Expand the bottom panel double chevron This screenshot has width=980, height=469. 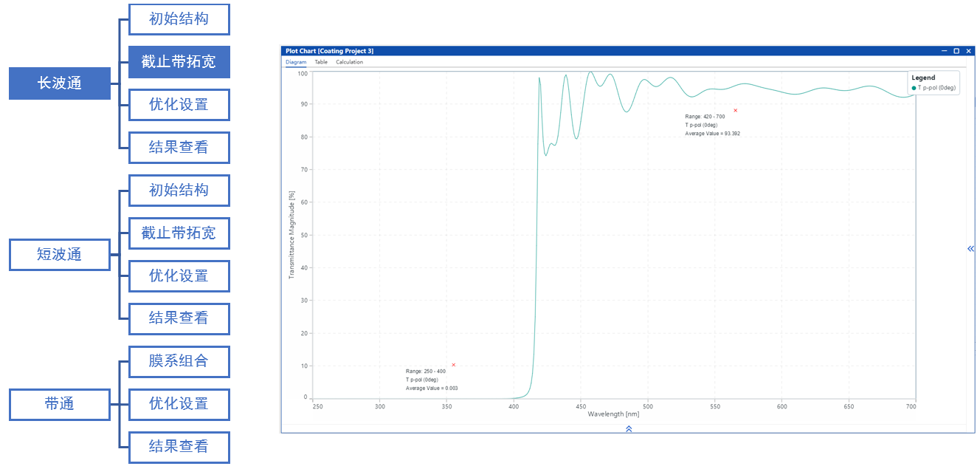point(629,428)
